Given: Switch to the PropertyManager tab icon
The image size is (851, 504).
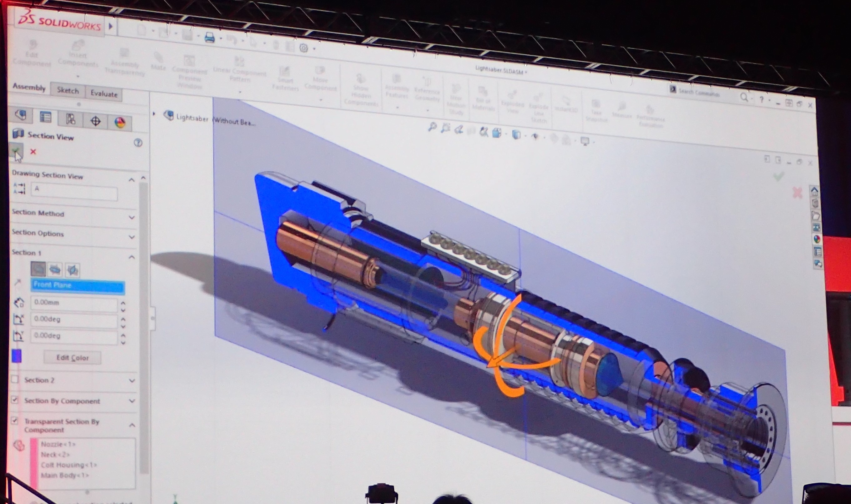Looking at the screenshot, I should tap(46, 118).
